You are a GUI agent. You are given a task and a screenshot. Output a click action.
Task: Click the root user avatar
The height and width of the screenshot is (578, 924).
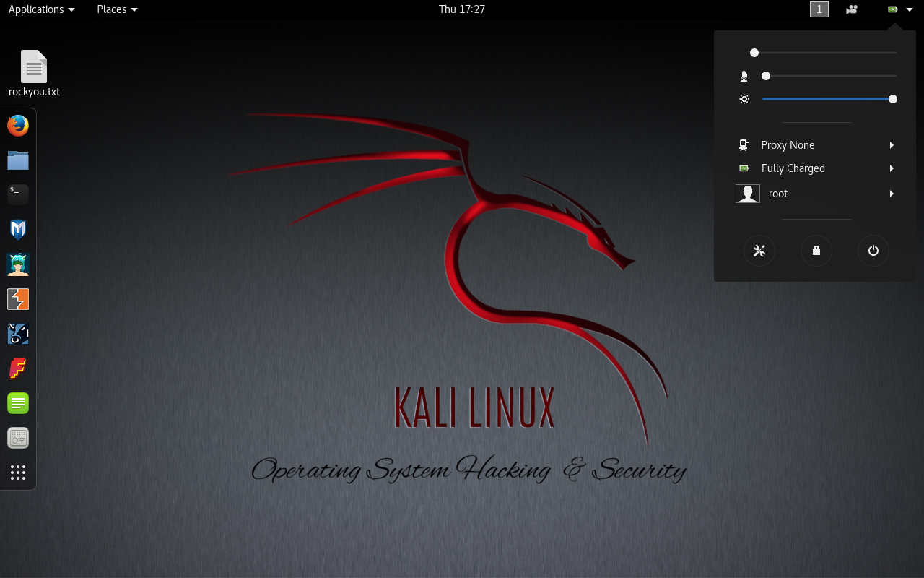pyautogui.click(x=748, y=194)
